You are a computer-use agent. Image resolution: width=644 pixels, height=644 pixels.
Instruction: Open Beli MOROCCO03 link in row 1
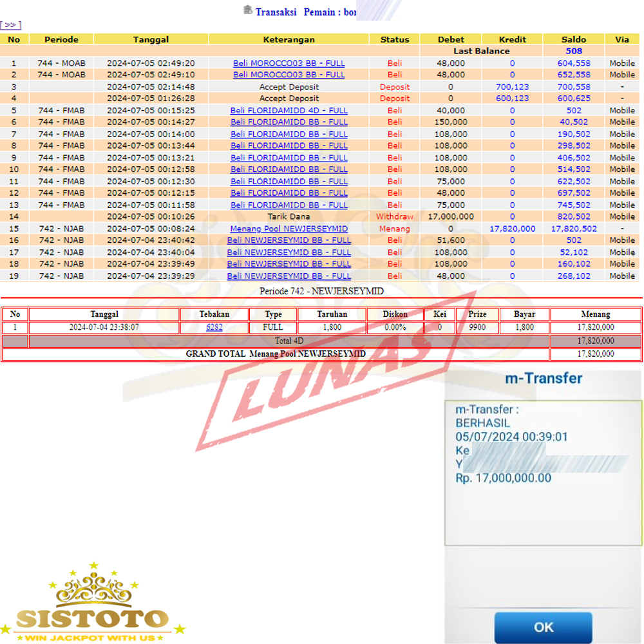click(289, 63)
